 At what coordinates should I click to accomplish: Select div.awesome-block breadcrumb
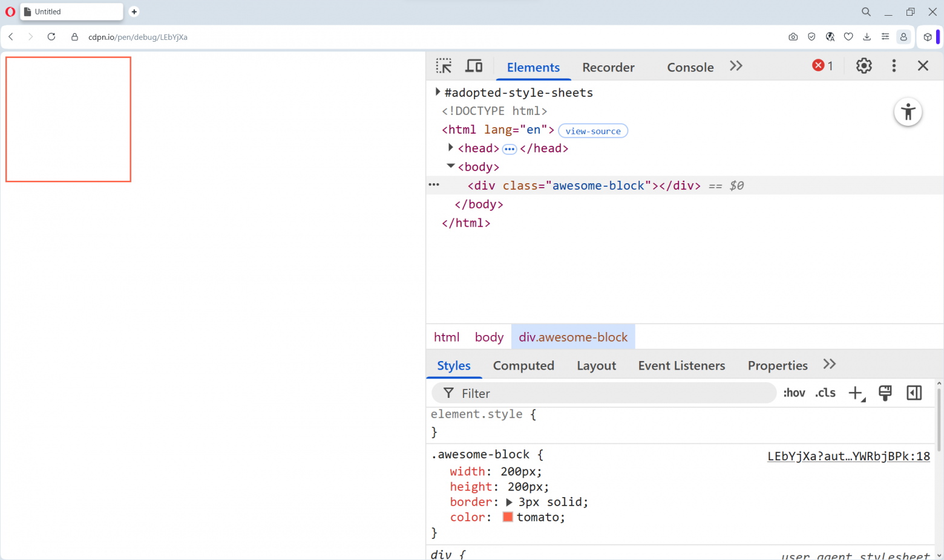(x=573, y=337)
